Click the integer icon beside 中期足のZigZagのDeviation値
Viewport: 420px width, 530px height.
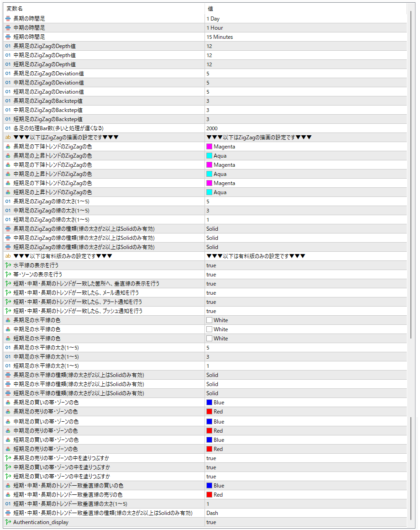tap(8, 83)
